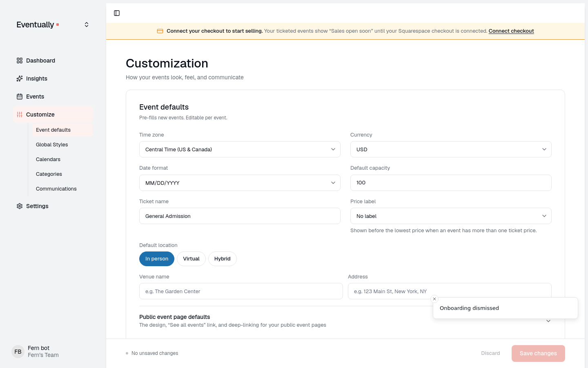Go to Communications subsection
Viewport: 588px width, 368px height.
(62, 189)
